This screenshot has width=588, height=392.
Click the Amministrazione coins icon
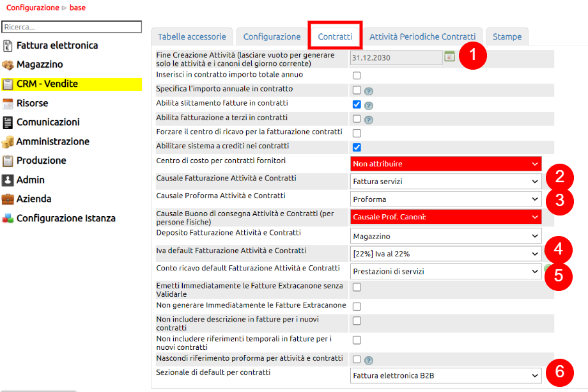point(8,142)
